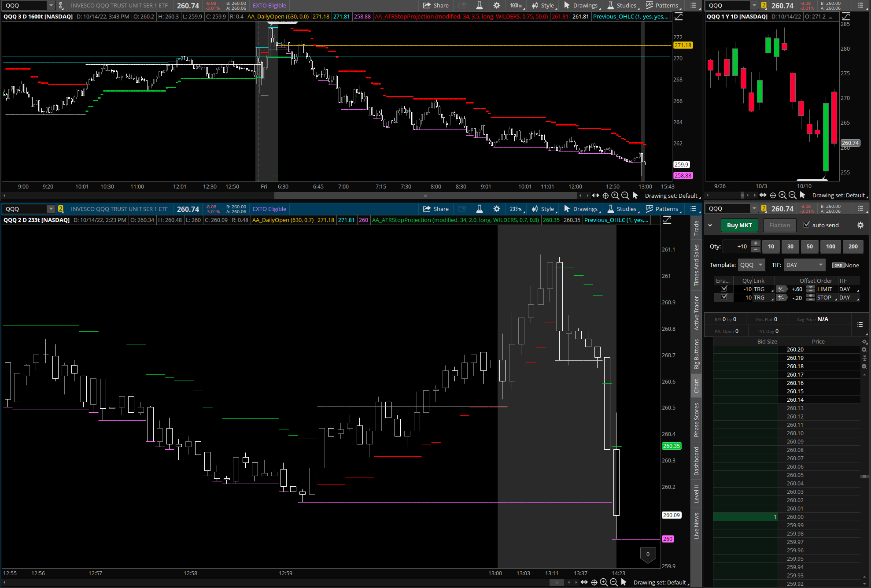Open the Big Buttons side tab
Screen dimensions: 871x588
coord(696,354)
